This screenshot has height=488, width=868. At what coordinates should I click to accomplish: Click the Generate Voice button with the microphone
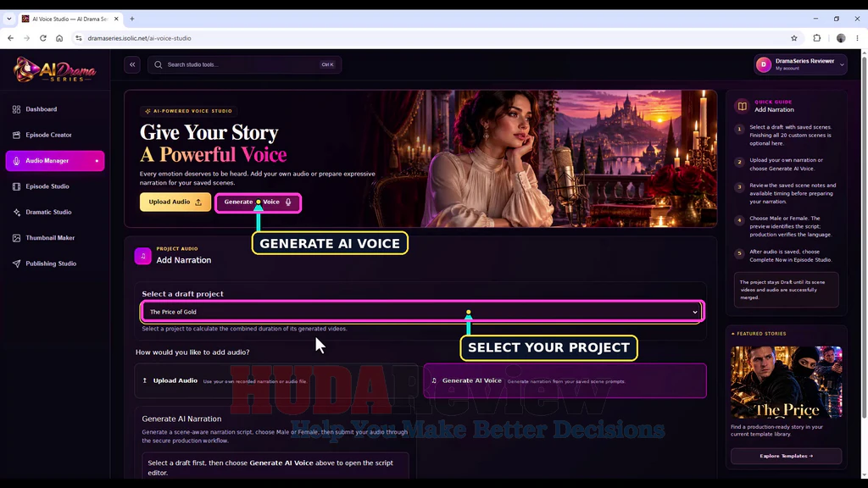[x=258, y=202]
